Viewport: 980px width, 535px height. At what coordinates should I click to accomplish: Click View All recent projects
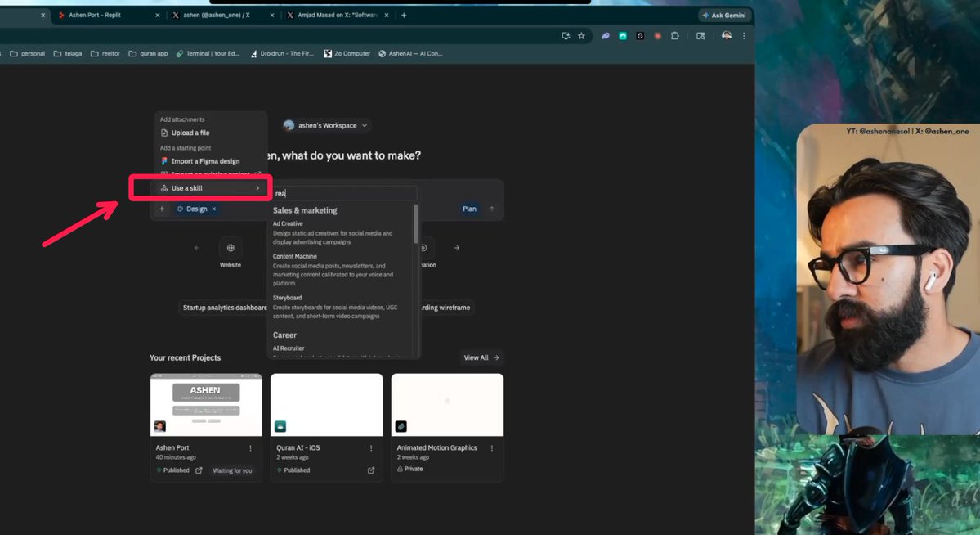click(x=481, y=358)
